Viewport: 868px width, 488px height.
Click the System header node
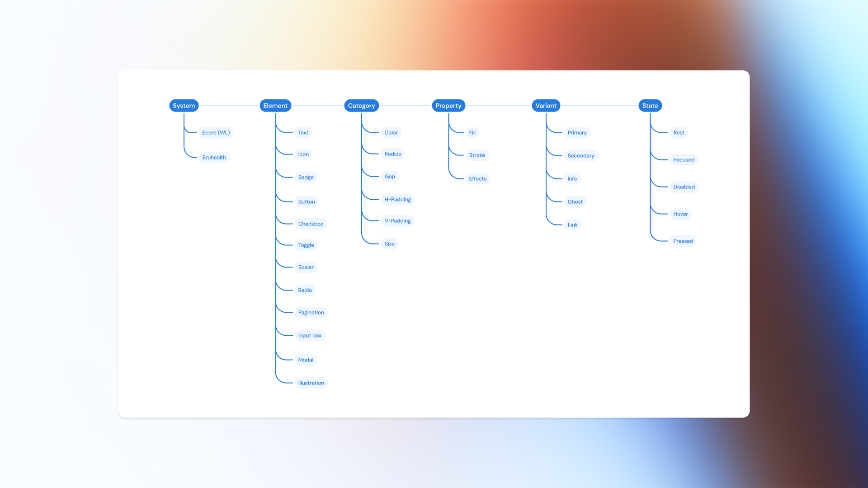(184, 105)
